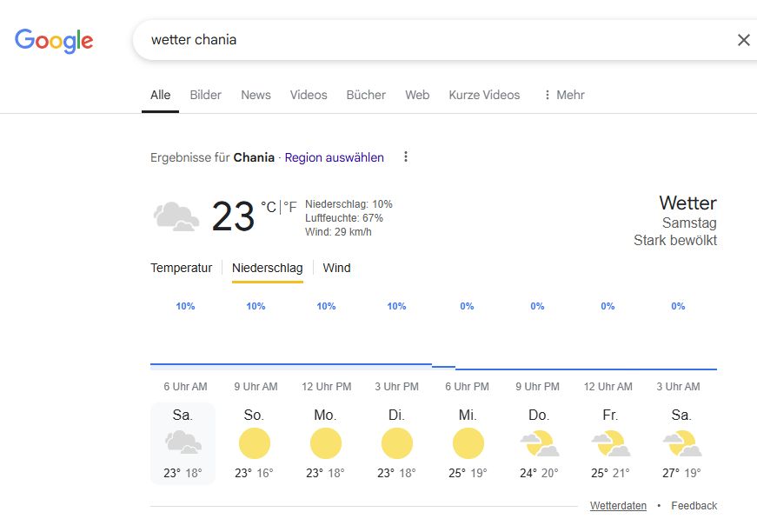Screen dimensions: 757x532
Task: Clear the search box text
Action: pos(743,40)
